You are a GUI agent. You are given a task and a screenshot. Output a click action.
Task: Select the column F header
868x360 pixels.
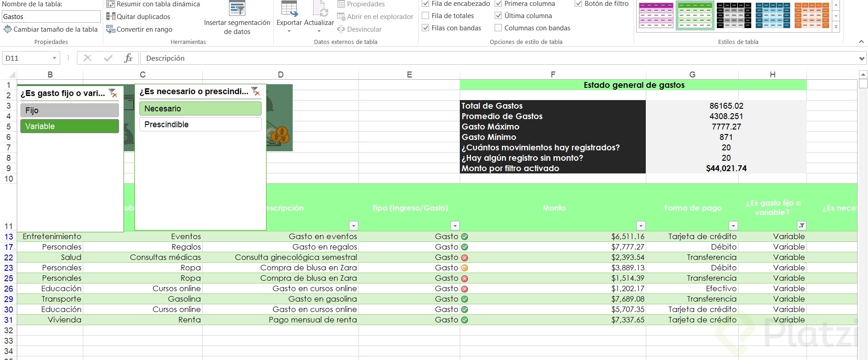(553, 75)
